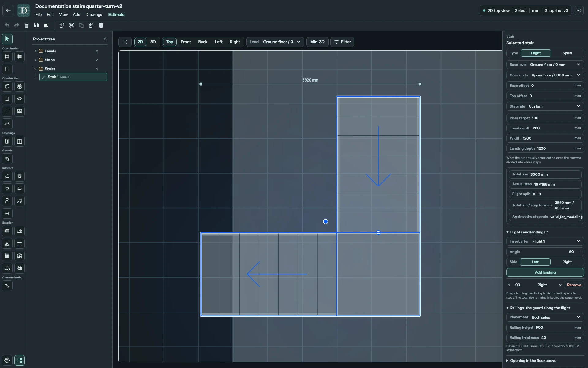The height and width of the screenshot is (368, 588).
Task: Pick the grass plant tool
Action: pos(20,268)
